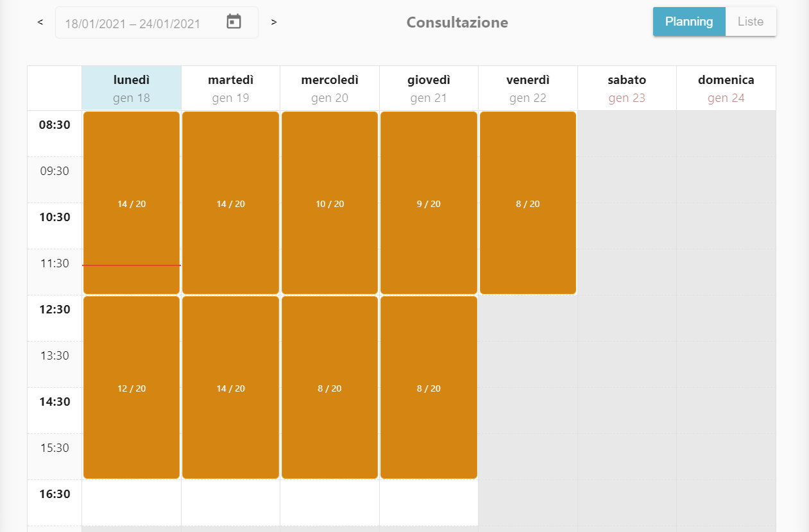This screenshot has width=809, height=532.
Task: Click the 11:30 time label
Action: (55, 263)
